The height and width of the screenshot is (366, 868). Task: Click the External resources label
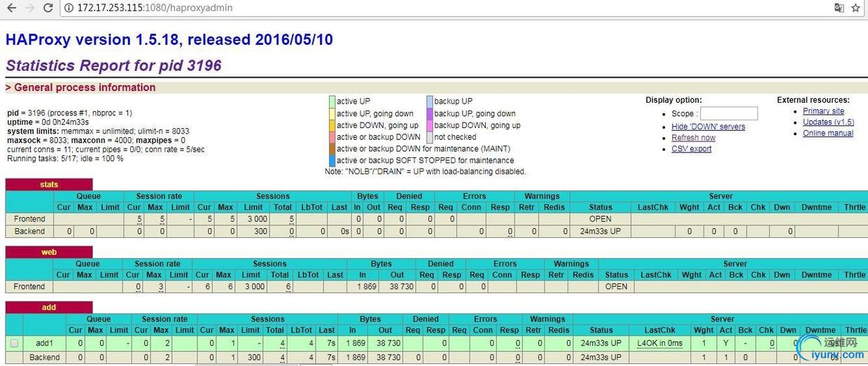pos(813,100)
